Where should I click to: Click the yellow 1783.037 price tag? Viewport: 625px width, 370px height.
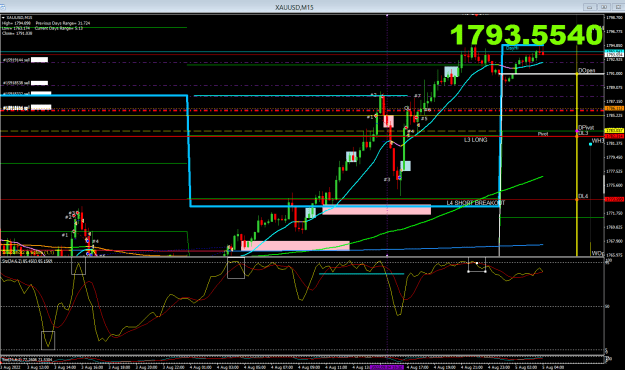(x=614, y=130)
